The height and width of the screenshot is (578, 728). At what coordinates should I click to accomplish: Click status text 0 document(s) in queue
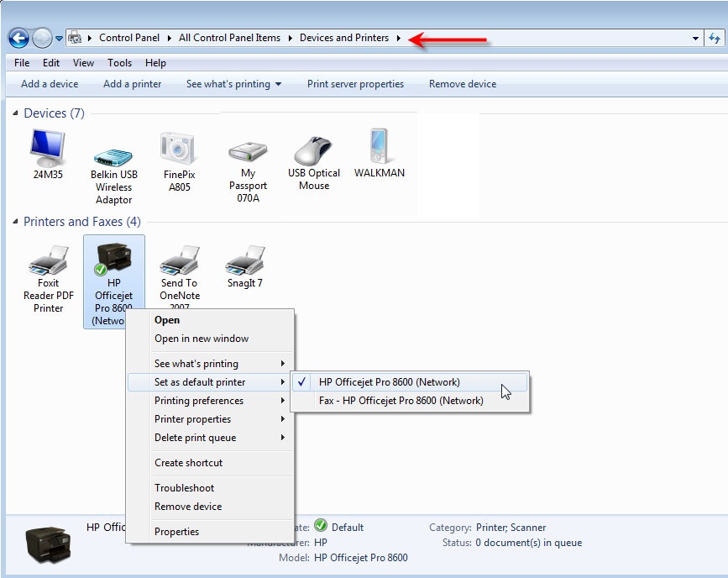pos(528,543)
